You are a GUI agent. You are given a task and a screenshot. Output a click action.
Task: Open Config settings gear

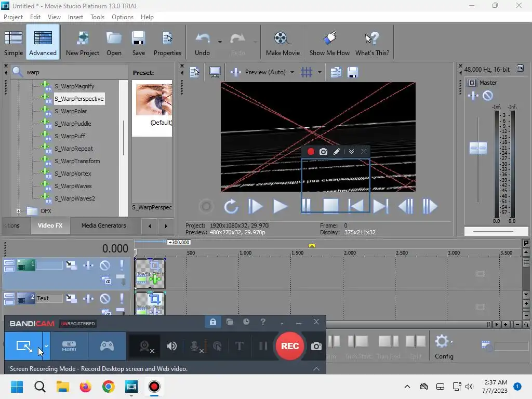coord(444,347)
